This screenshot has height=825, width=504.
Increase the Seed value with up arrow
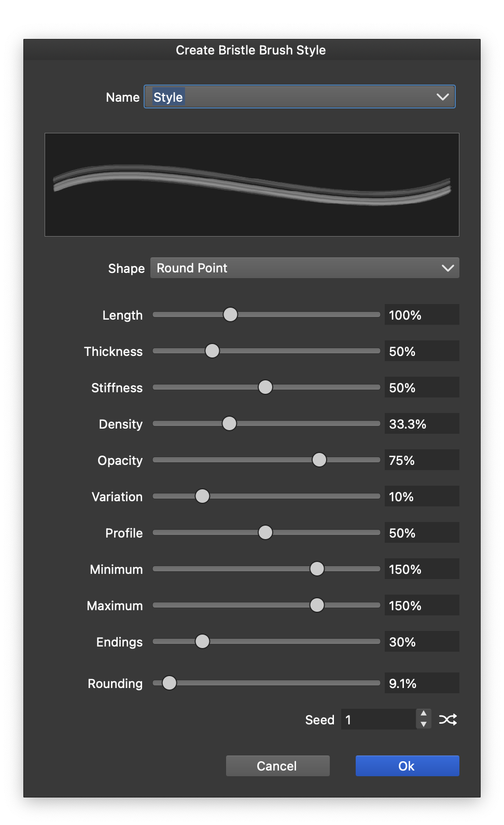(424, 714)
